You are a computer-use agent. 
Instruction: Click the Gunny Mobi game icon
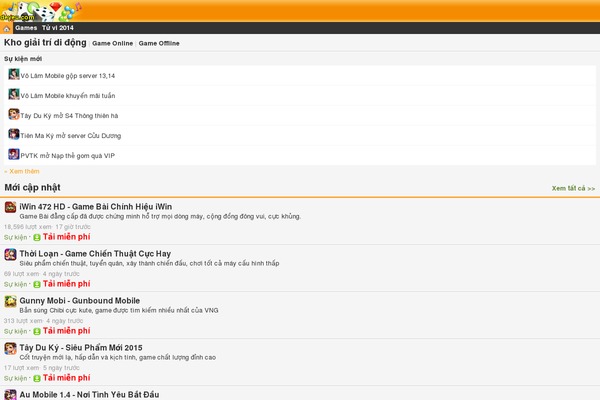(x=10, y=301)
